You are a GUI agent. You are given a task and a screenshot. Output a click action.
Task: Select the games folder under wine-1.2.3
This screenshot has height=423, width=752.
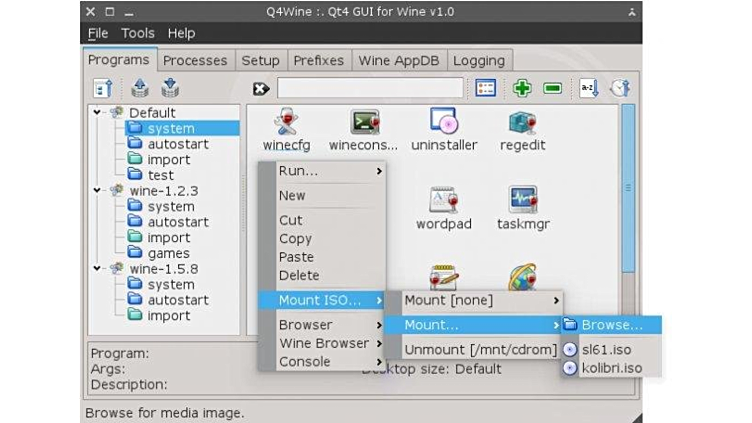[168, 253]
